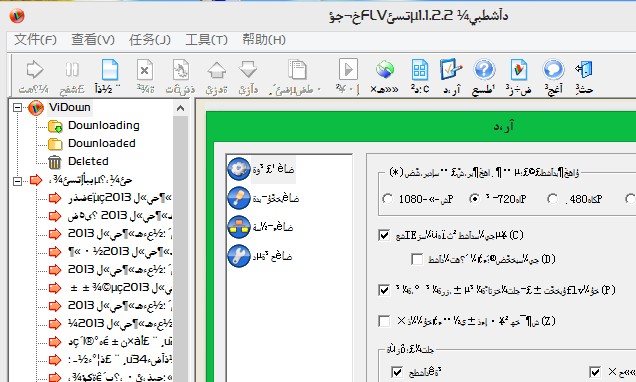The image size is (636, 382).
Task: Click the document with ViDown logo icon
Action: pos(518,70)
